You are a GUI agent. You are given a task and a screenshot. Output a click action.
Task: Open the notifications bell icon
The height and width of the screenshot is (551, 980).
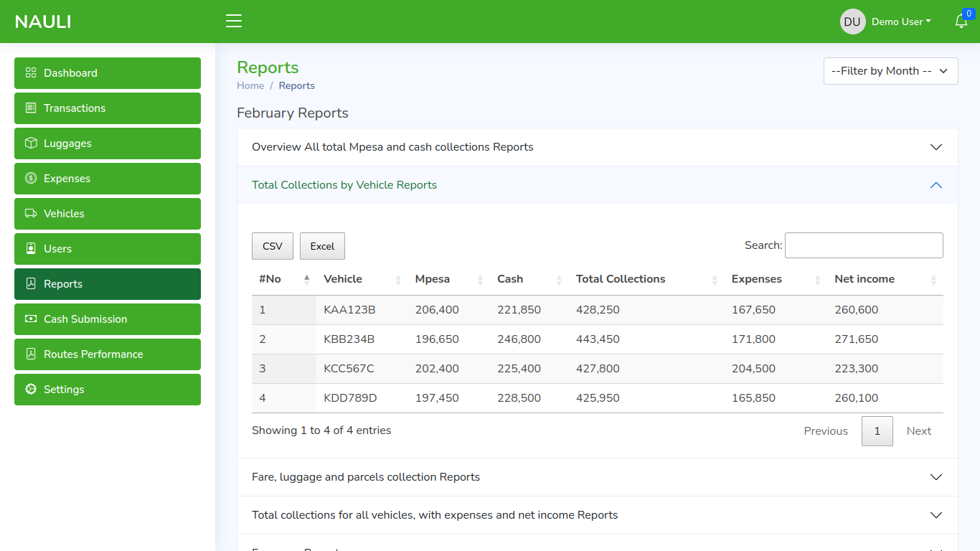pyautogui.click(x=961, y=22)
